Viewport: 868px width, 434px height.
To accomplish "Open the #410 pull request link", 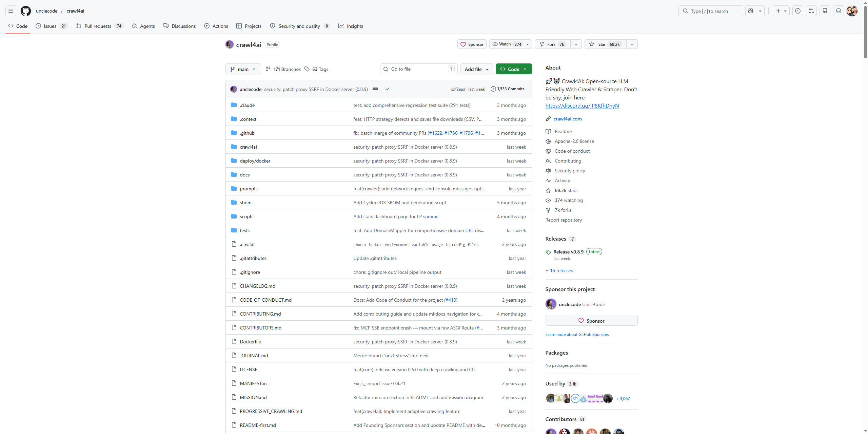I will click(451, 300).
